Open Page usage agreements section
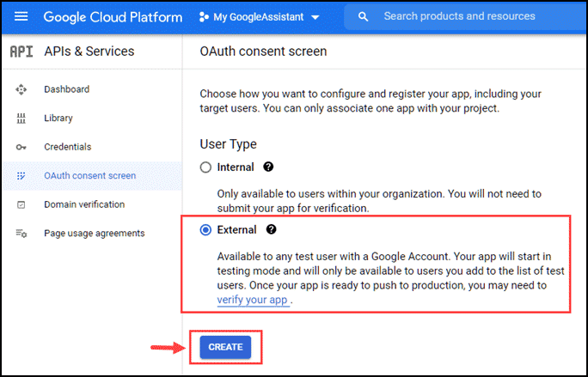The image size is (588, 377). click(92, 233)
